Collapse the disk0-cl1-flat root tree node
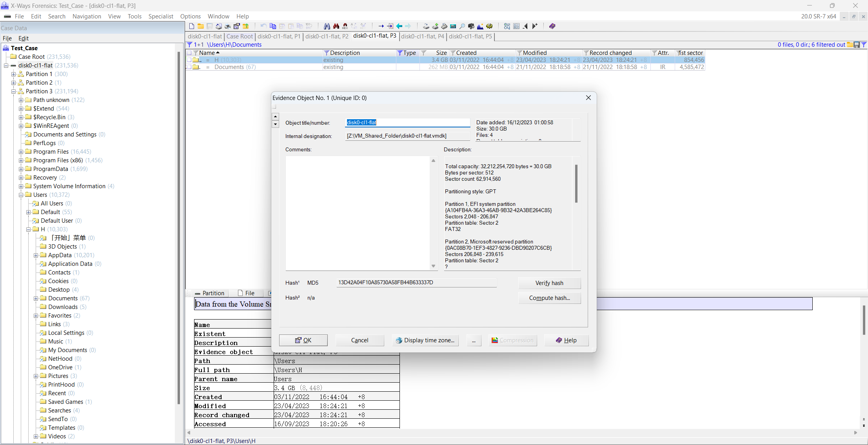The width and height of the screenshot is (868, 445). 6,65
